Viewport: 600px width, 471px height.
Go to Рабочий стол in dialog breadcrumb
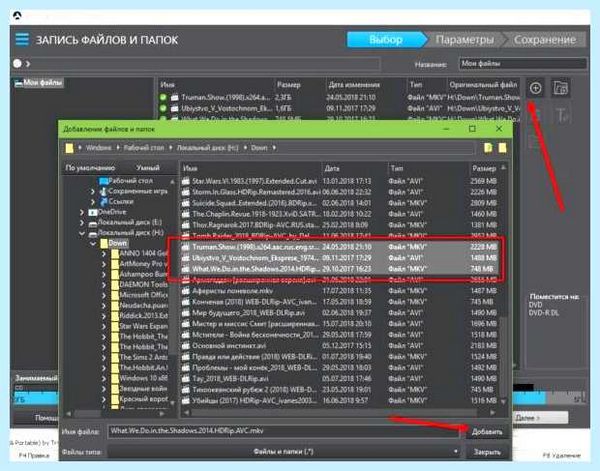[x=144, y=148]
